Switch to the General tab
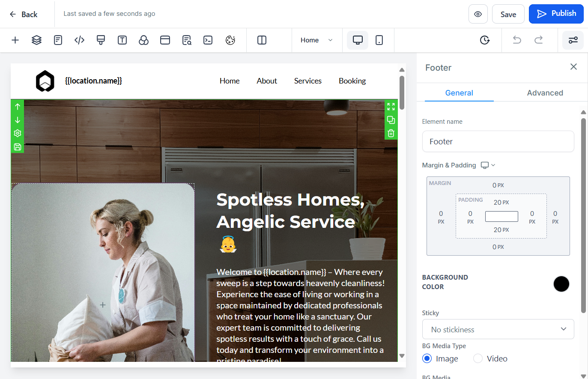 coord(459,93)
